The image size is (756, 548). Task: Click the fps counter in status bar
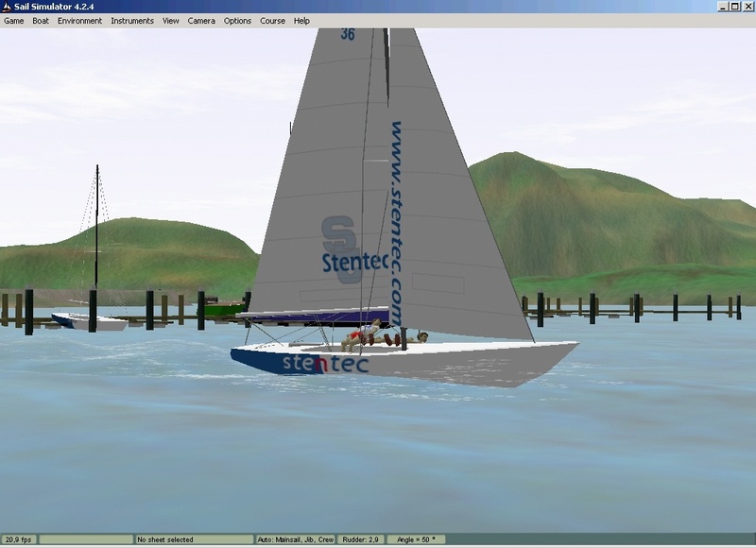[19, 539]
